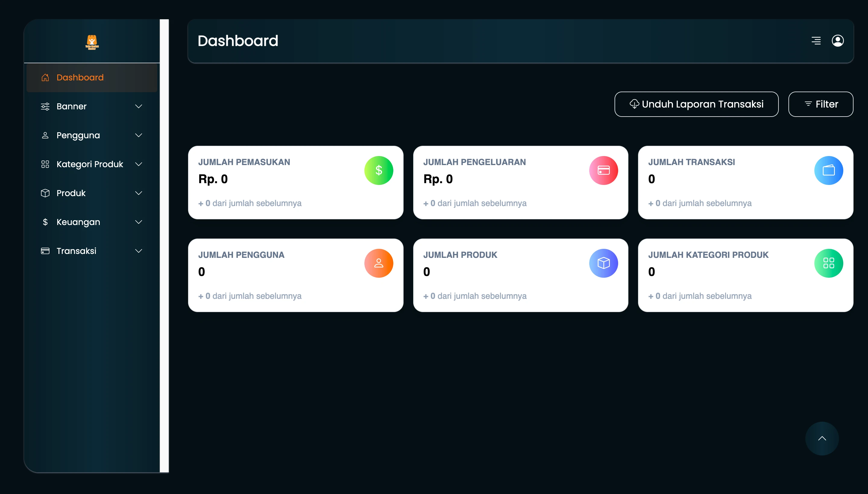Open the Filter button
Image resolution: width=868 pixels, height=494 pixels.
[820, 104]
